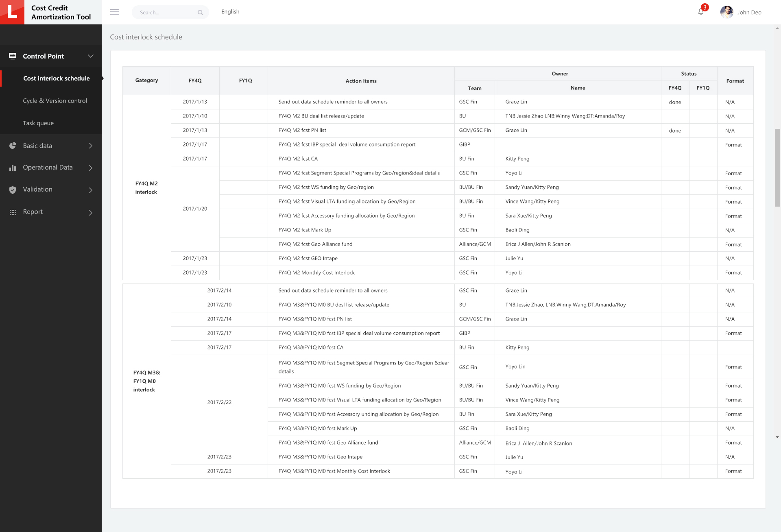Screen dimensions: 781x532
Task: Click the scrollbar up arrow
Action: pos(777,28)
